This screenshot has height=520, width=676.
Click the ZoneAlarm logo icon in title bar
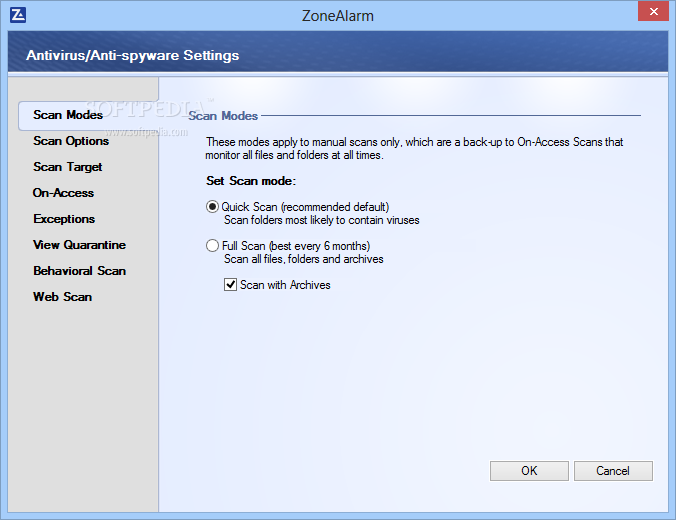pos(18,15)
